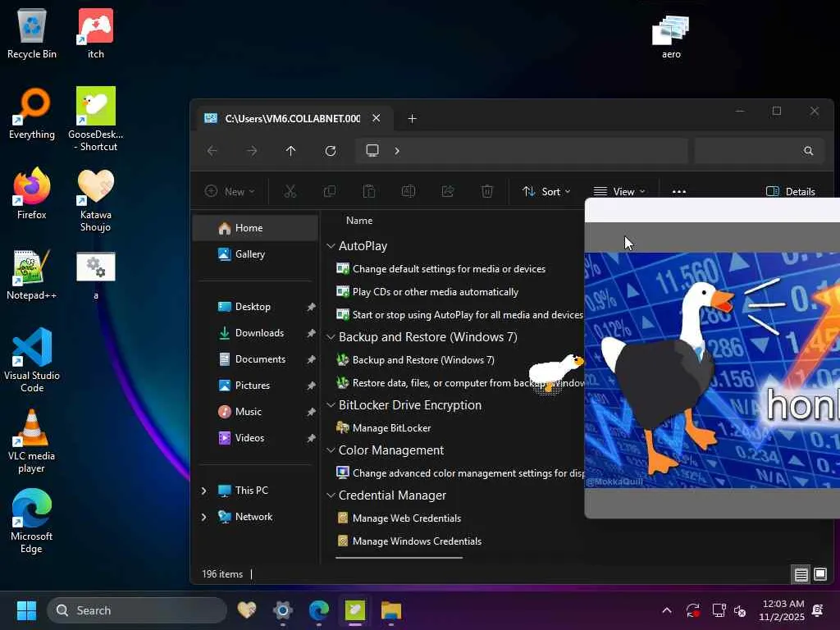The height and width of the screenshot is (630, 840).
Task: Expand This PC in navigation pane
Action: click(x=203, y=491)
